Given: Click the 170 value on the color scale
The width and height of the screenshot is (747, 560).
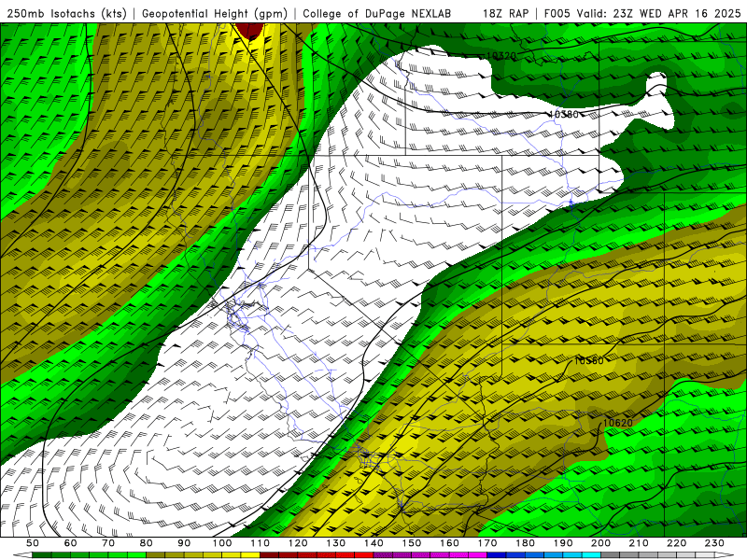Looking at the screenshot, I should pyautogui.click(x=487, y=543).
